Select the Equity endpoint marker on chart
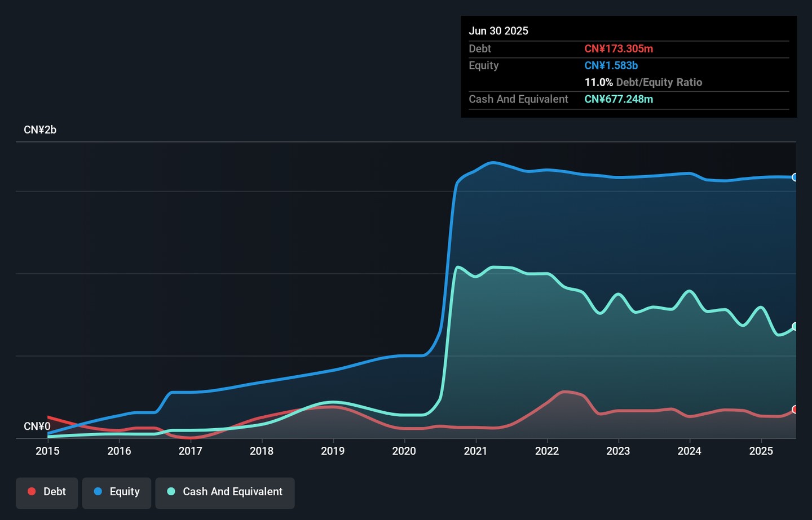The height and width of the screenshot is (520, 812). [x=795, y=177]
